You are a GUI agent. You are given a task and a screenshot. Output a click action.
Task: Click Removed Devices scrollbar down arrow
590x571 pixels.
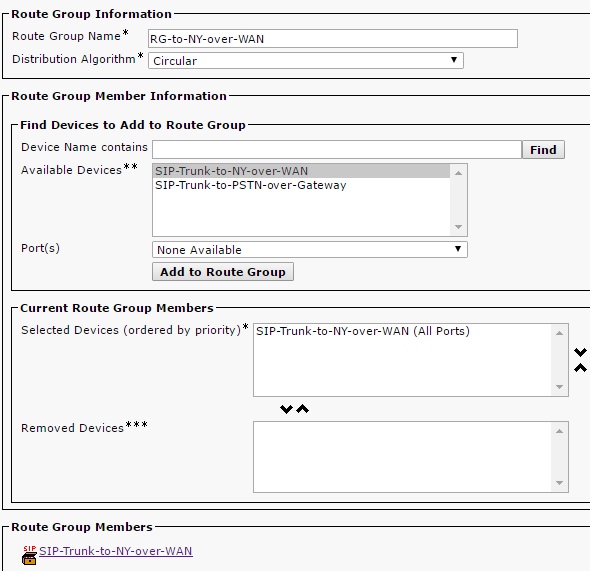[560, 483]
